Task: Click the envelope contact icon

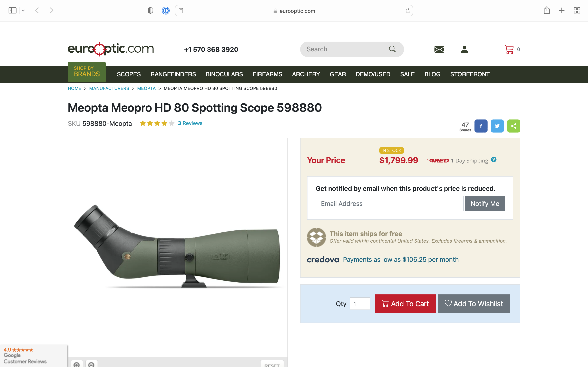Action: (439, 50)
